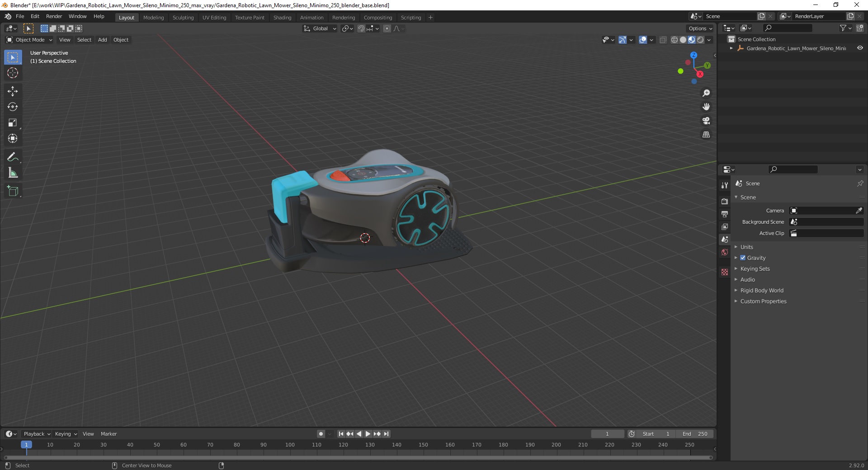Click the End frame field
This screenshot has width=868, height=470.
[x=695, y=434]
